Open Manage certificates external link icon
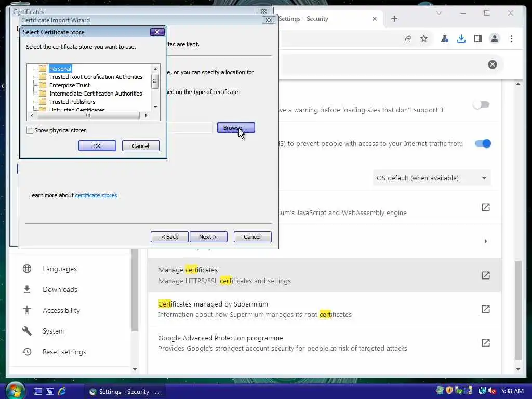Image resolution: width=532 pixels, height=399 pixels. coord(486,275)
